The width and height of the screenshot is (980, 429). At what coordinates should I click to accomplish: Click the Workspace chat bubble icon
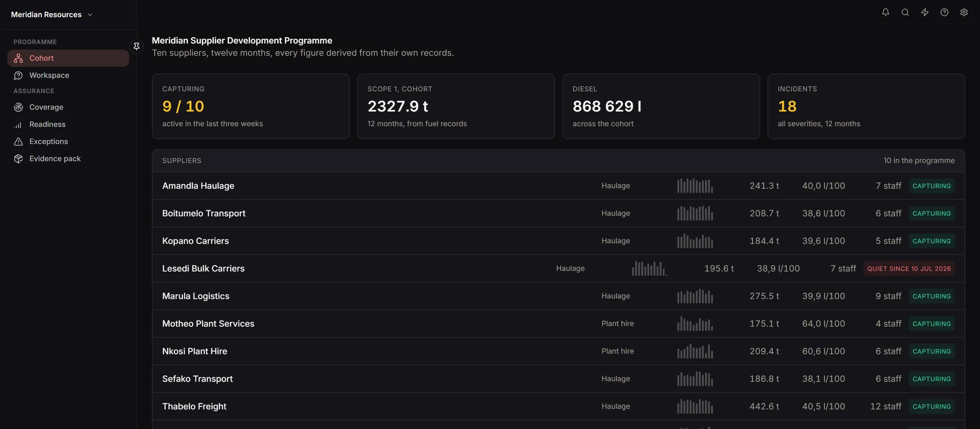pos(19,76)
